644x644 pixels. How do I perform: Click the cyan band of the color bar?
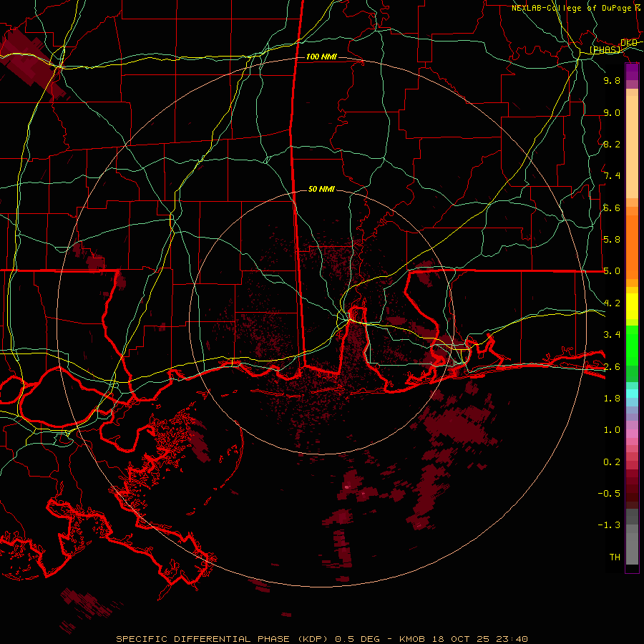click(632, 394)
